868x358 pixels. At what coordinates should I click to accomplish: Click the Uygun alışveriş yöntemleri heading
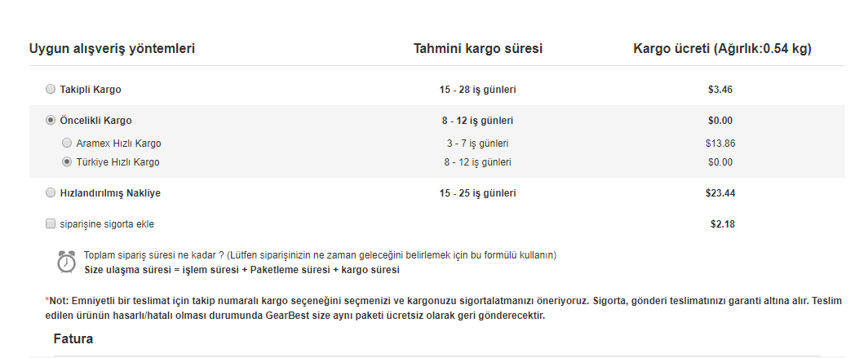[x=112, y=48]
